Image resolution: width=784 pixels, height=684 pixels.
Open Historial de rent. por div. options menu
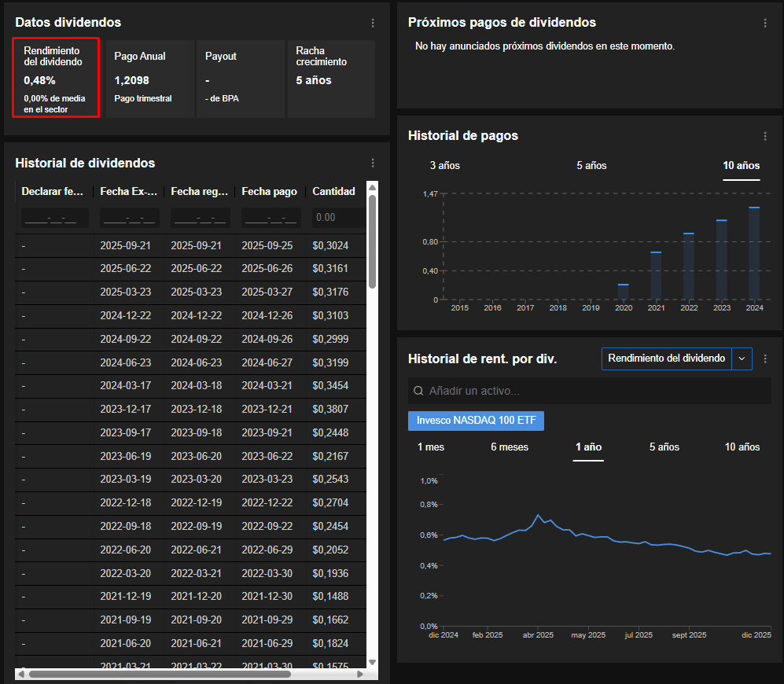(765, 359)
